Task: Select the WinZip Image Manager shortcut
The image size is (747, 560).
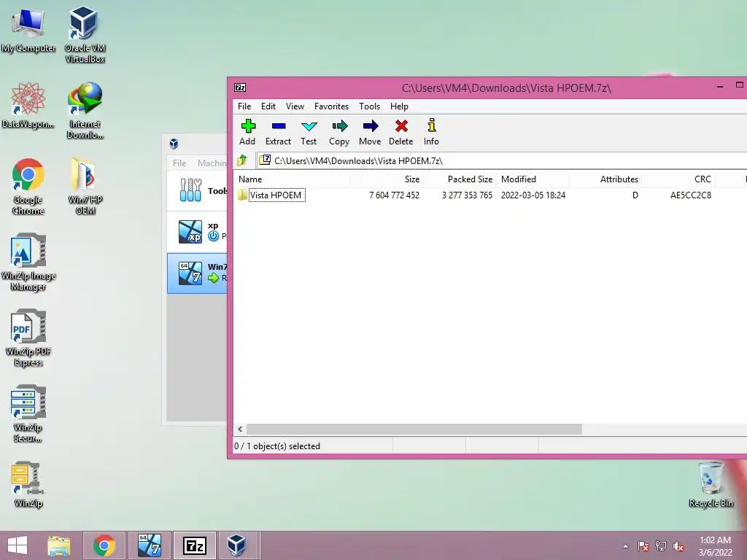Action: tap(28, 262)
